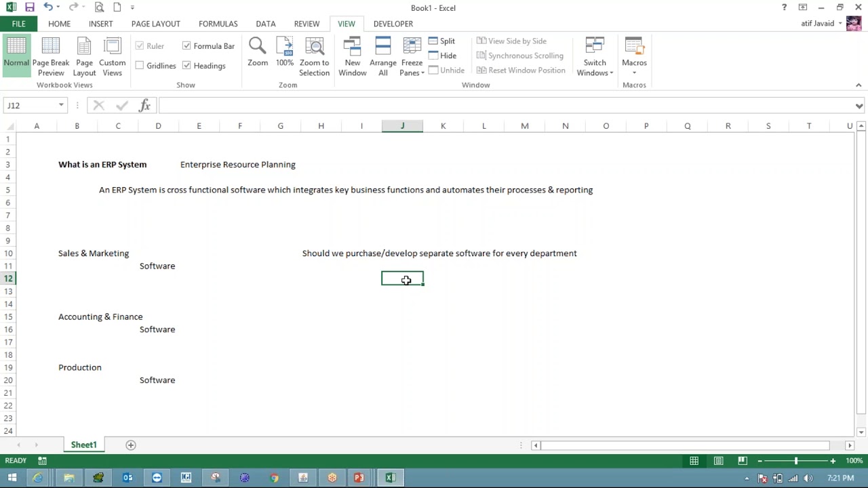This screenshot has height=488, width=868.
Task: Enable the Gridlines checkbox
Action: click(140, 66)
